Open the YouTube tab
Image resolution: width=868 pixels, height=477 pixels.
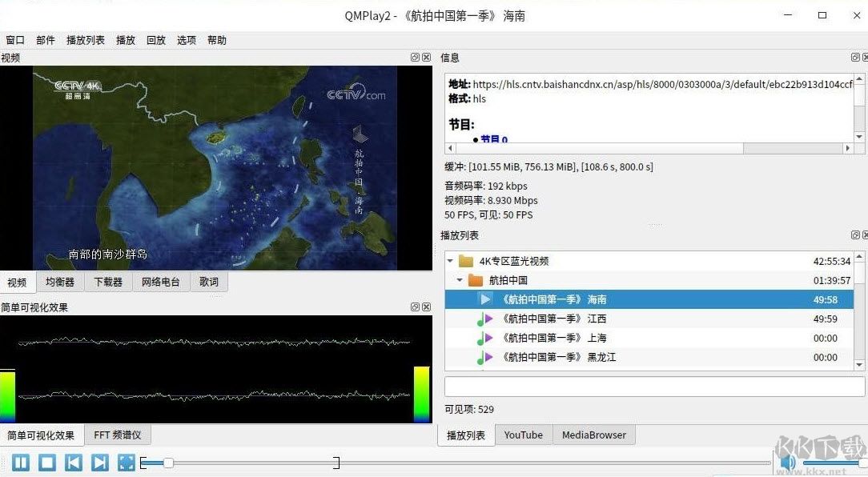pos(523,435)
